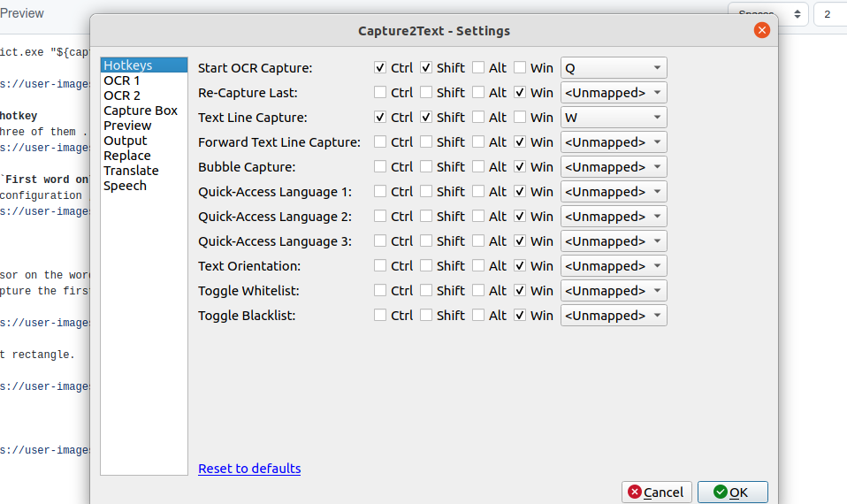Switch to Capture Box settings
847x504 pixels.
[144, 111]
